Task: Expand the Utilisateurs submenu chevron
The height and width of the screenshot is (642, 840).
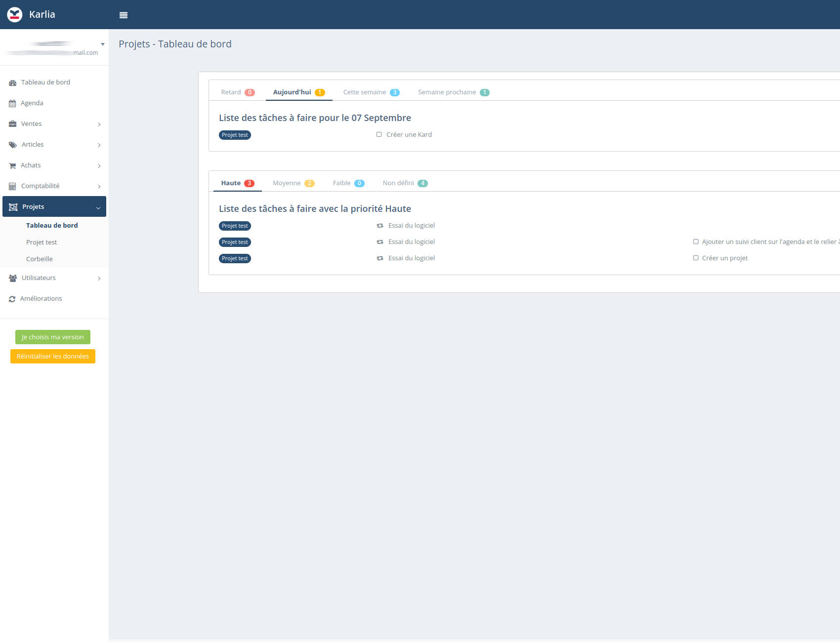Action: pyautogui.click(x=99, y=279)
